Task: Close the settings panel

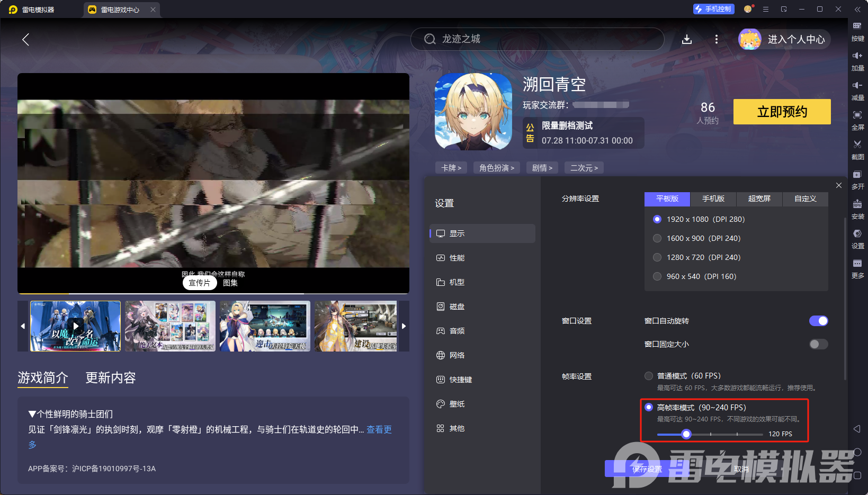Action: 839,185
